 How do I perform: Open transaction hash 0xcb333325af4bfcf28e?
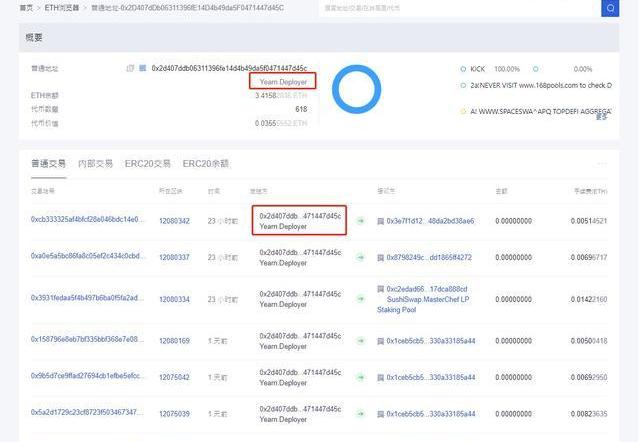tap(88, 220)
